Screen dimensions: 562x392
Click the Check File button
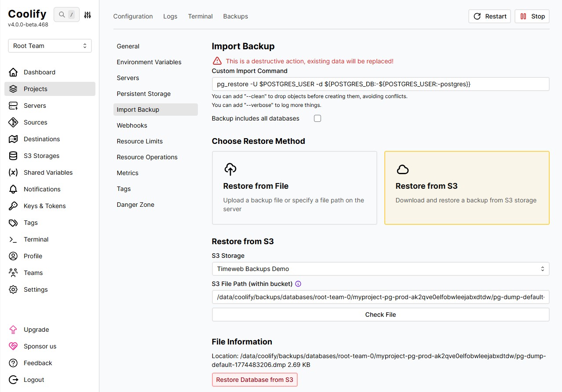coord(381,315)
